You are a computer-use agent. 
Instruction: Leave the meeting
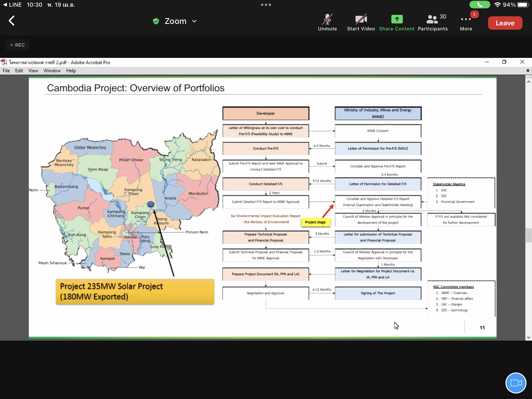coord(505,23)
